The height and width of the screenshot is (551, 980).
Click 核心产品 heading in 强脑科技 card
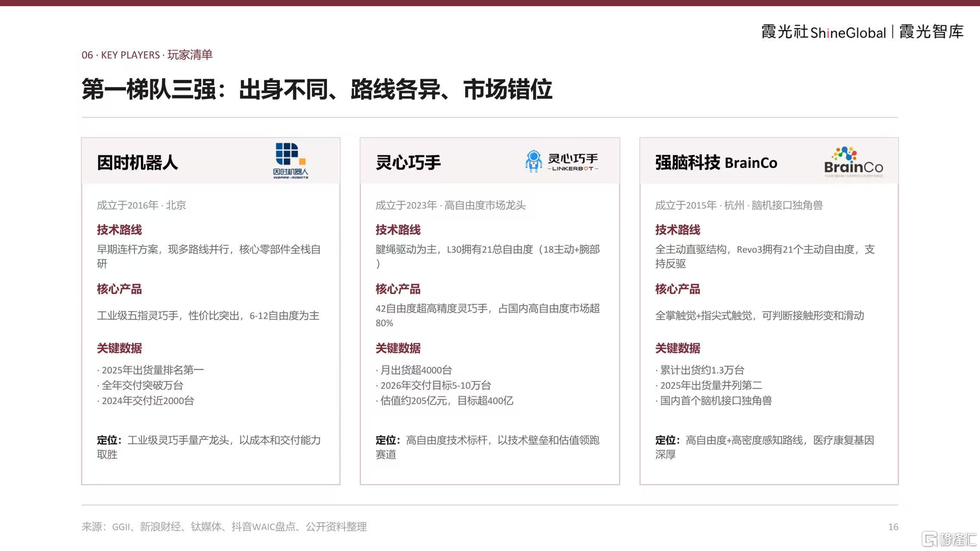tap(678, 289)
